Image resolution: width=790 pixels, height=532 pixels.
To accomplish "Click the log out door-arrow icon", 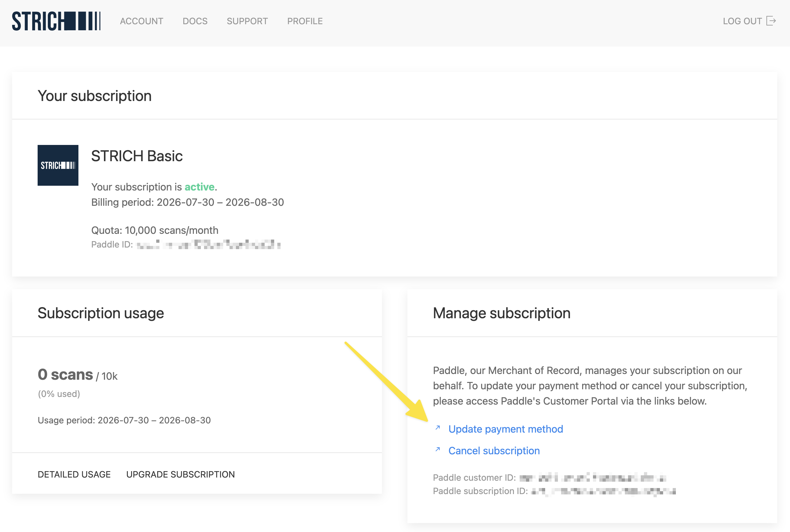I will (771, 21).
